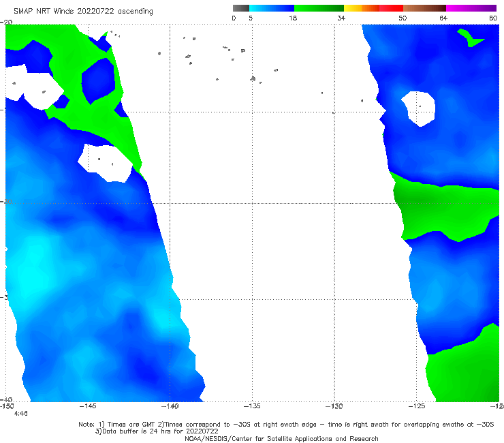This screenshot has height=443, width=504.
Task: Click the swath time label '4:46'
Action: tap(21, 414)
